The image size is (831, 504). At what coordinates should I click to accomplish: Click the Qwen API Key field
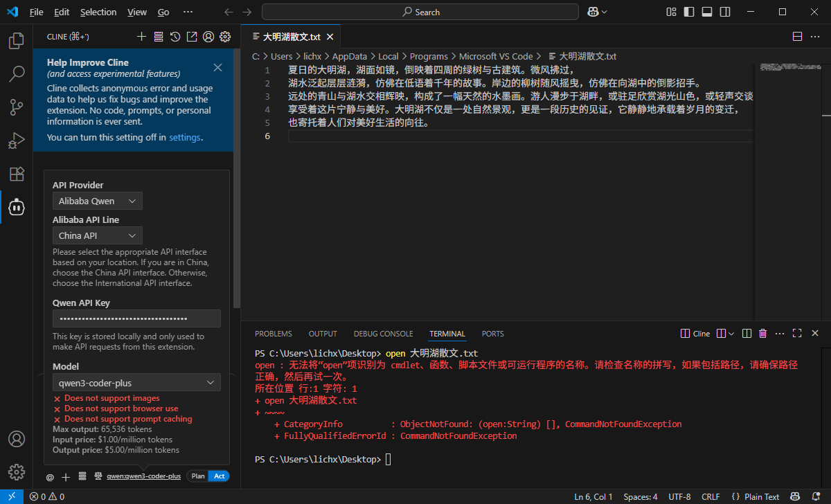click(x=136, y=318)
